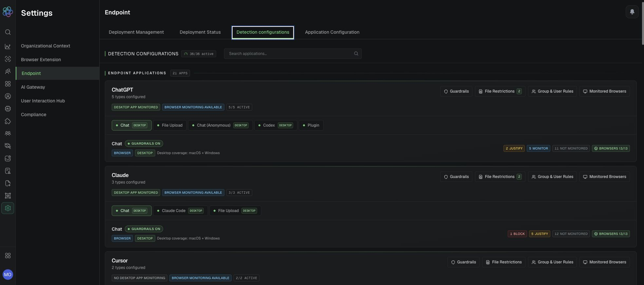Switch to the Deployment Management tab
The image size is (644, 285).
click(x=136, y=32)
